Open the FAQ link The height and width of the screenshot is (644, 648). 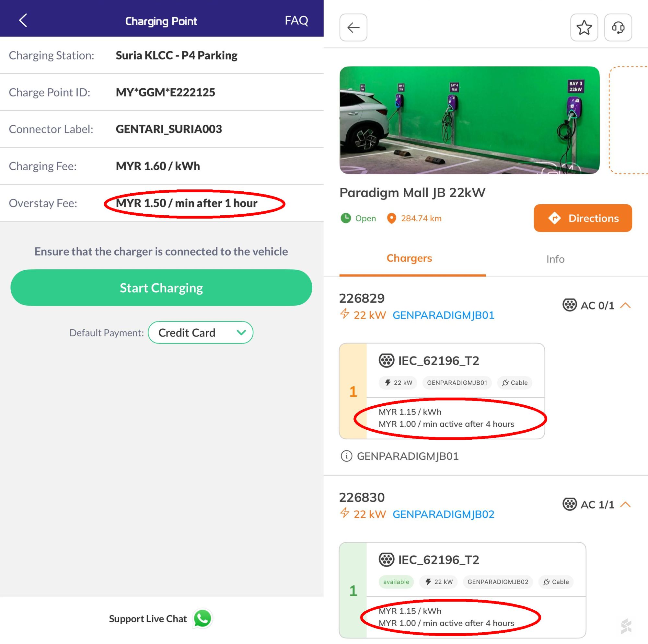tap(296, 20)
